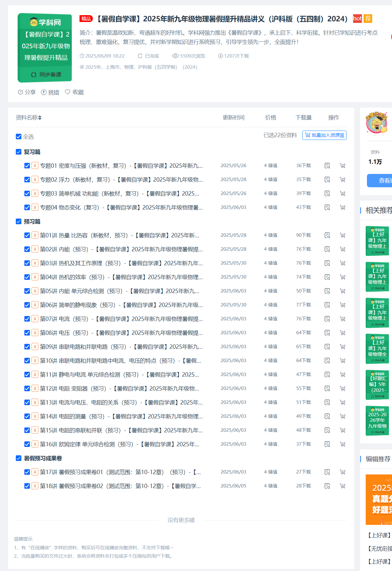Add 专题01 密度与压强 to resource cart
Image resolution: width=392 pixels, height=571 pixels.
coord(342,166)
